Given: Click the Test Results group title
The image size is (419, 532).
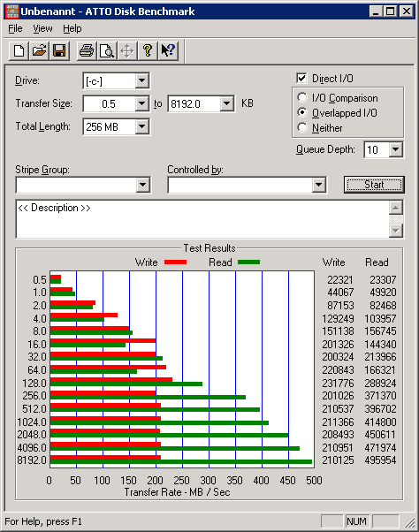Looking at the screenshot, I should 209,248.
